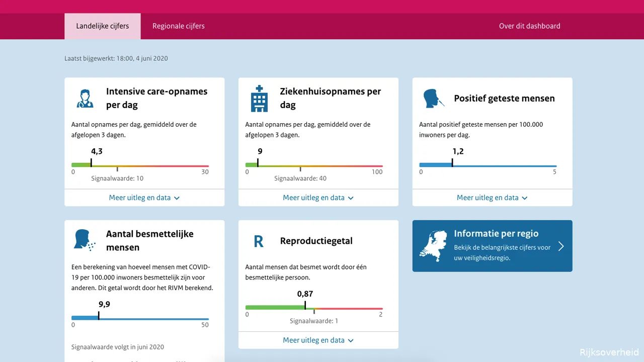This screenshot has height=362, width=644.
Task: Click the Laatst bijgewerkt timestamp text
Action: [x=116, y=58]
